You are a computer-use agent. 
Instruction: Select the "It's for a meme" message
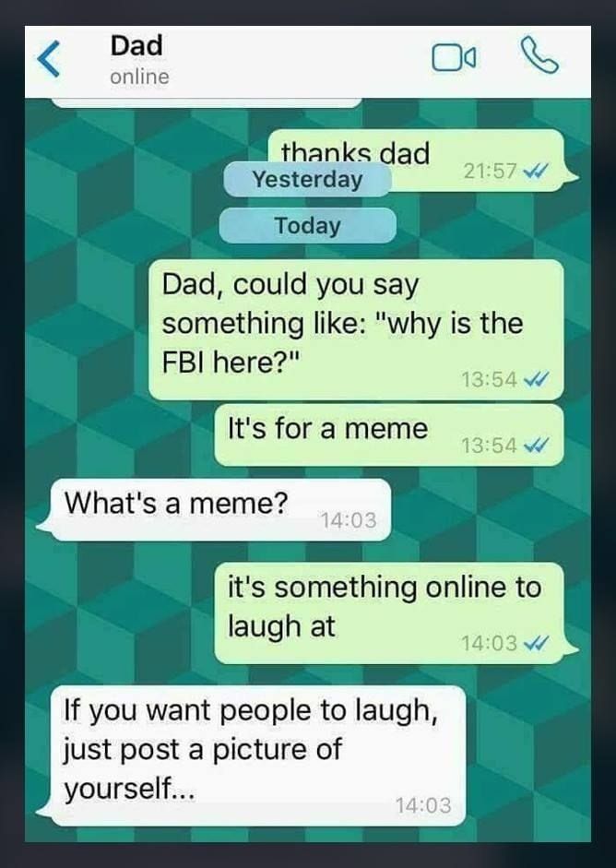pos(388,434)
